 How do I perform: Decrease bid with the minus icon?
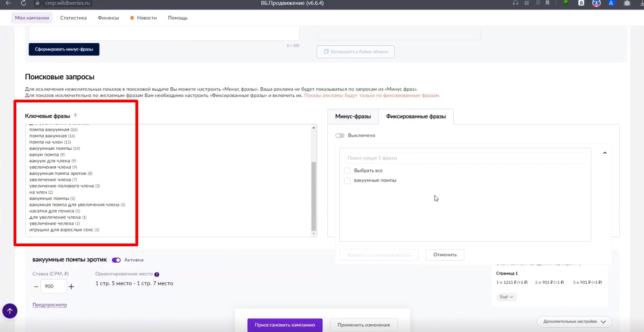(36, 287)
